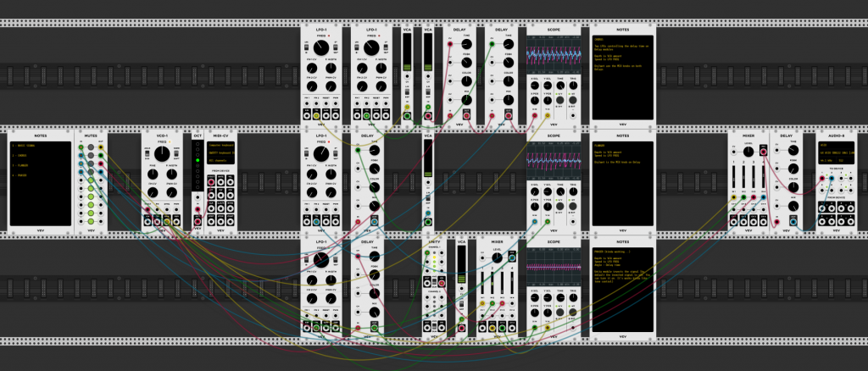868x371 pixels.
Task: Click MIDI-CV VEL output port
Action: [231, 182]
